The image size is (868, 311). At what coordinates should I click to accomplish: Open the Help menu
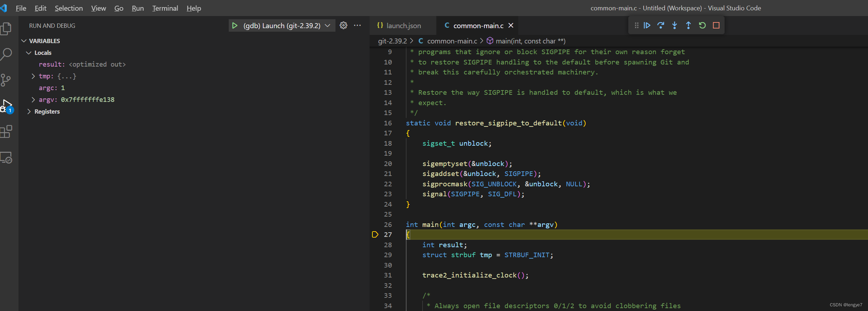click(x=194, y=8)
